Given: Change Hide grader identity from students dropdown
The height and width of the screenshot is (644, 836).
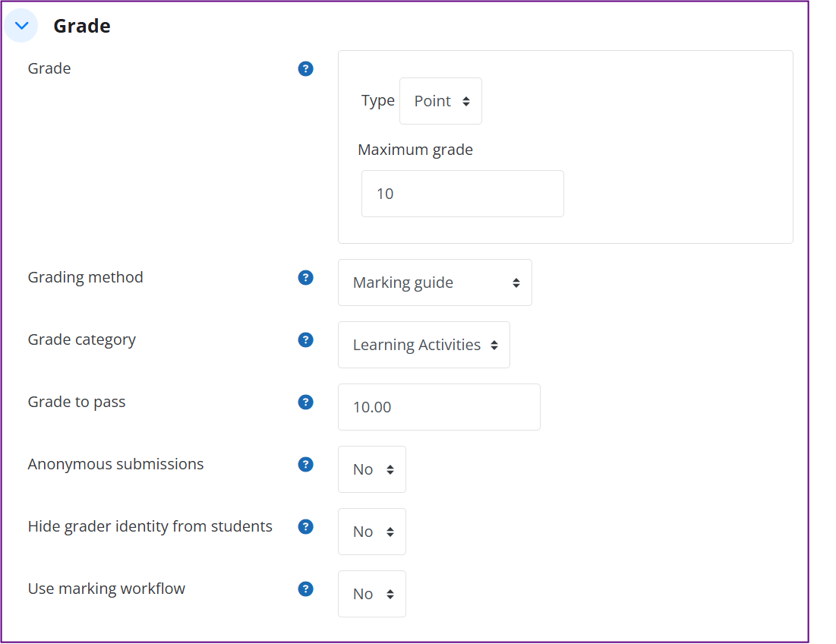Looking at the screenshot, I should (x=372, y=532).
